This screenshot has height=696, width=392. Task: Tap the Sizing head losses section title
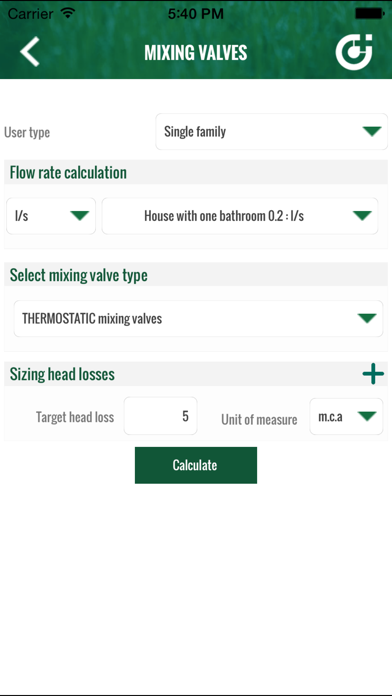coord(62,374)
